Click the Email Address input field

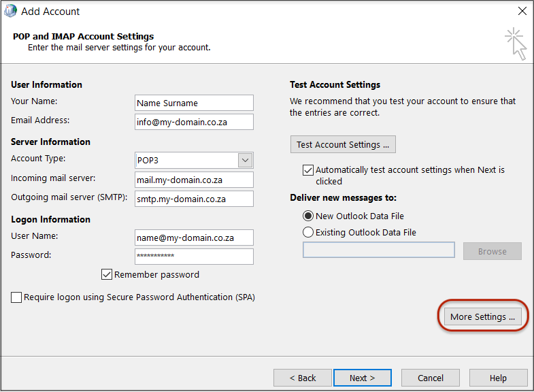[x=194, y=122]
